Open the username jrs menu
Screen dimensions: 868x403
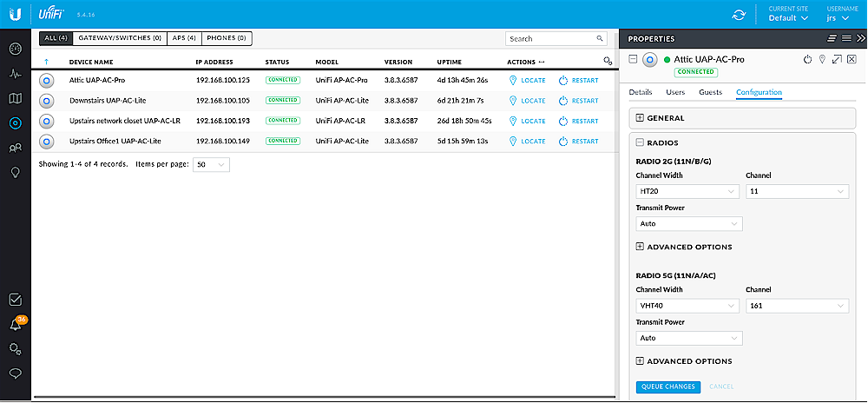point(837,18)
